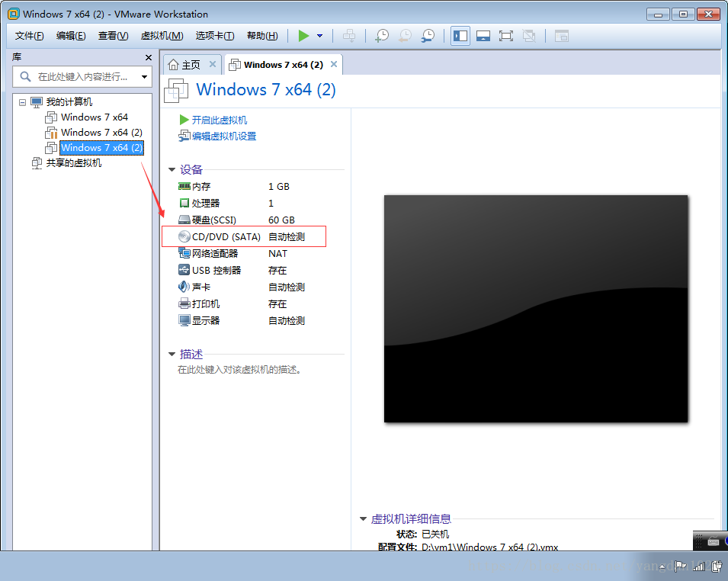Click the virtual machine black screen thumbnail

click(536, 308)
